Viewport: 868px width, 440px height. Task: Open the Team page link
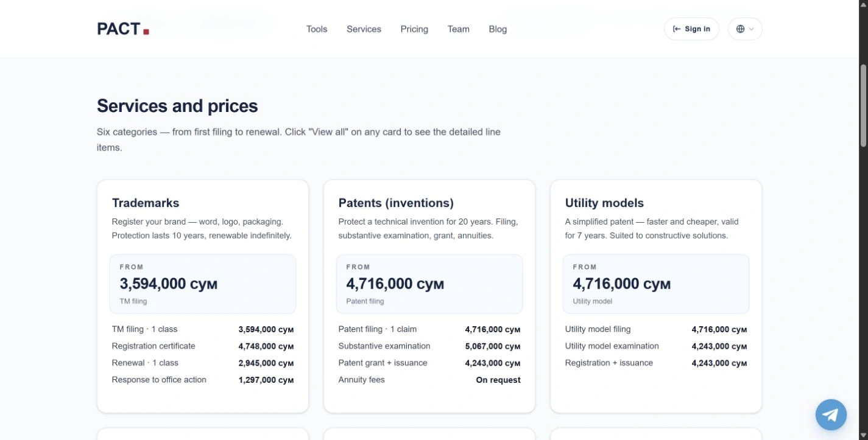[x=458, y=29]
